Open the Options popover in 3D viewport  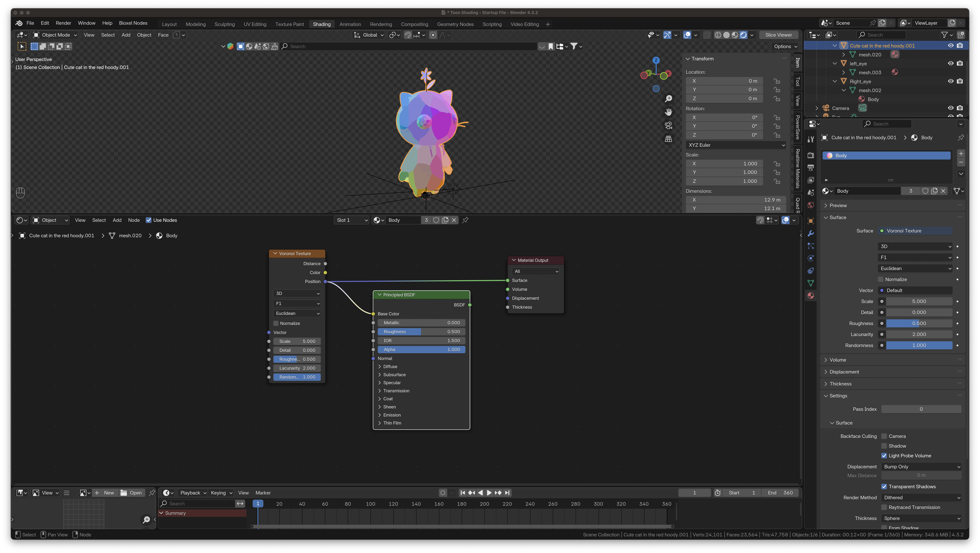coord(786,46)
